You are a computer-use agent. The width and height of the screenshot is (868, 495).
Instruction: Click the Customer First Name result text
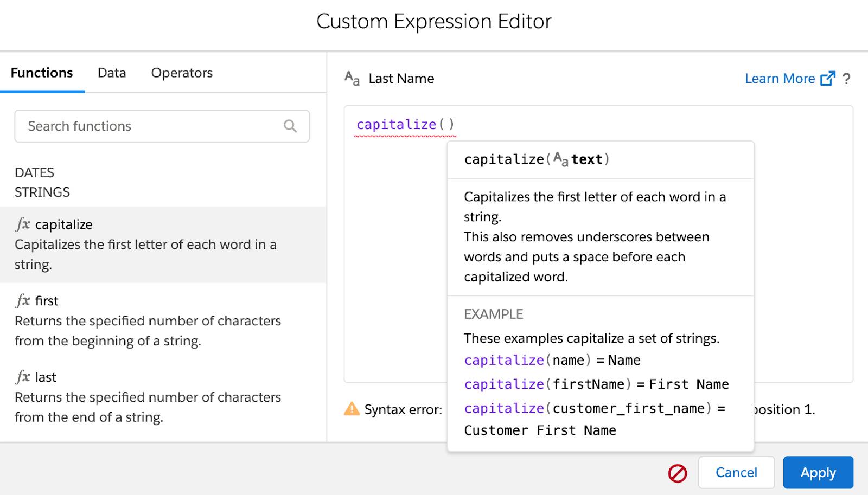pos(540,430)
